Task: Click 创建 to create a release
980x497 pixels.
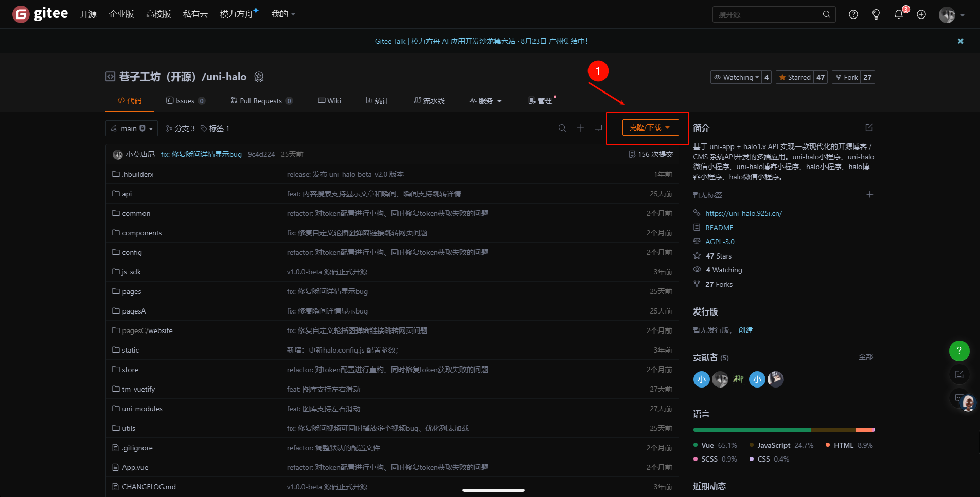Action: coord(745,330)
